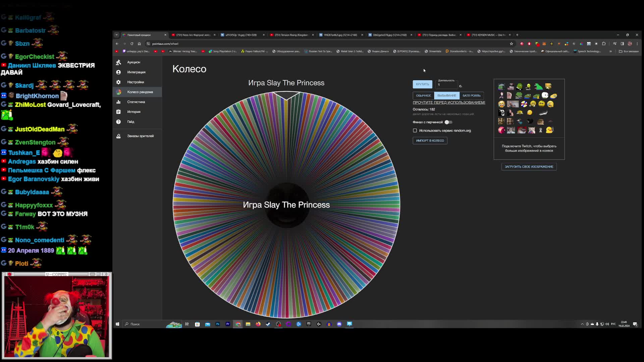Select the ВЫБЫВАНИЕ wheel mode
The height and width of the screenshot is (362, 644).
click(x=447, y=96)
